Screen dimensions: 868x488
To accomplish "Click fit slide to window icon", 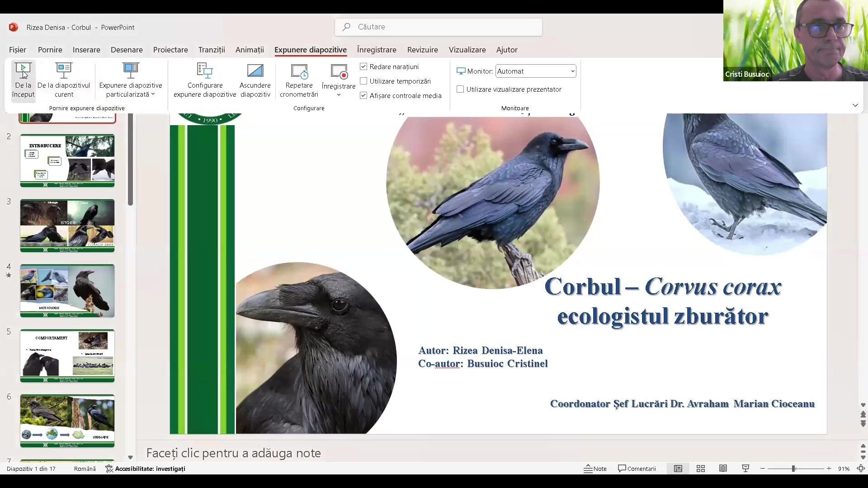I will click(861, 469).
